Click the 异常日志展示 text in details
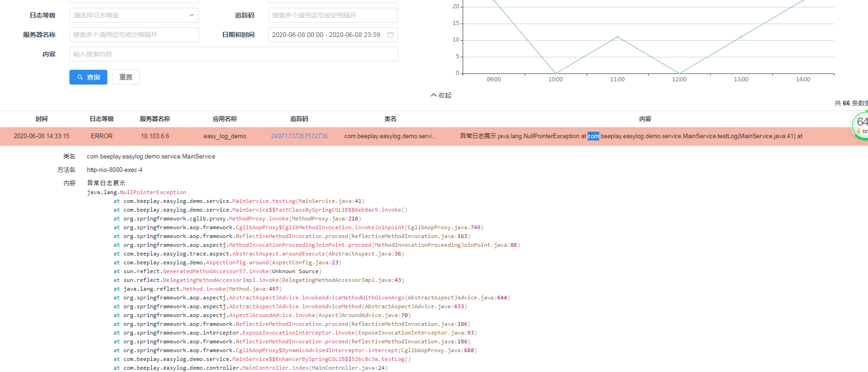 (x=106, y=183)
